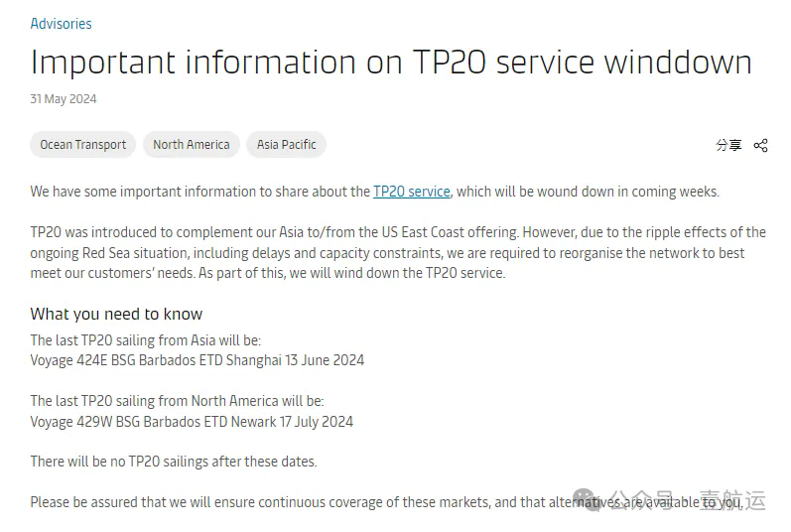This screenshot has width=791, height=532.
Task: Select the North America tag
Action: pyautogui.click(x=192, y=145)
